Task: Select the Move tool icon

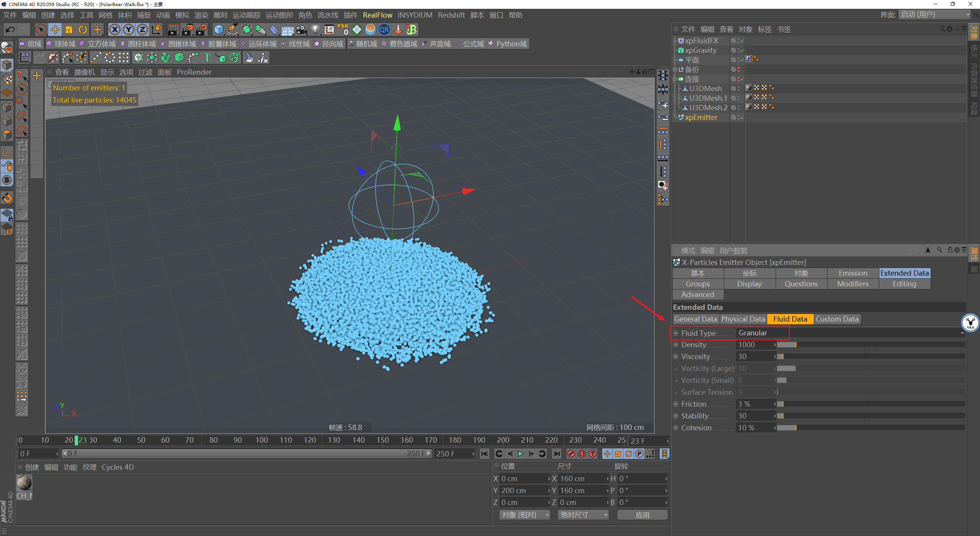Action: 55,29
